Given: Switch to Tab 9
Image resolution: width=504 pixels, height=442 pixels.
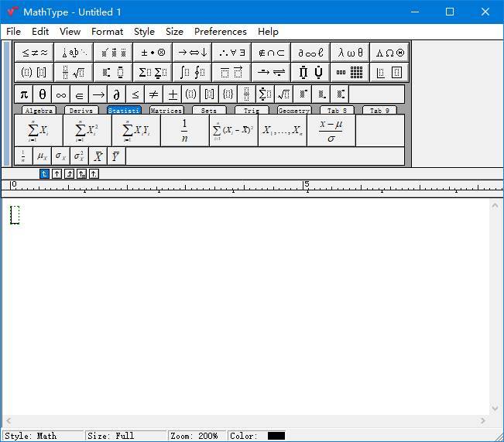Looking at the screenshot, I should [x=379, y=110].
